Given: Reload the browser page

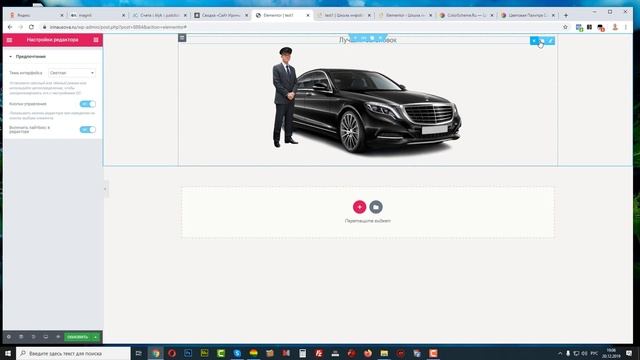Looking at the screenshot, I should coord(31,27).
